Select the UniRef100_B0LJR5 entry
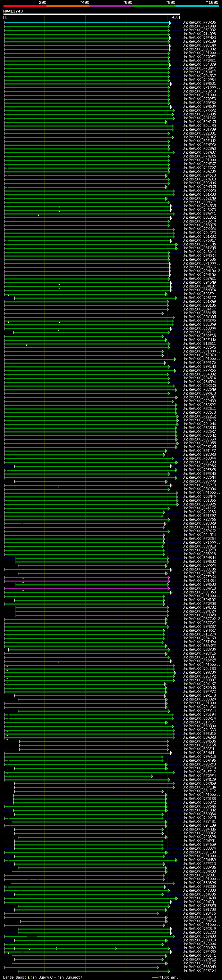Viewport: 222px width, 980px height. click(199, 125)
